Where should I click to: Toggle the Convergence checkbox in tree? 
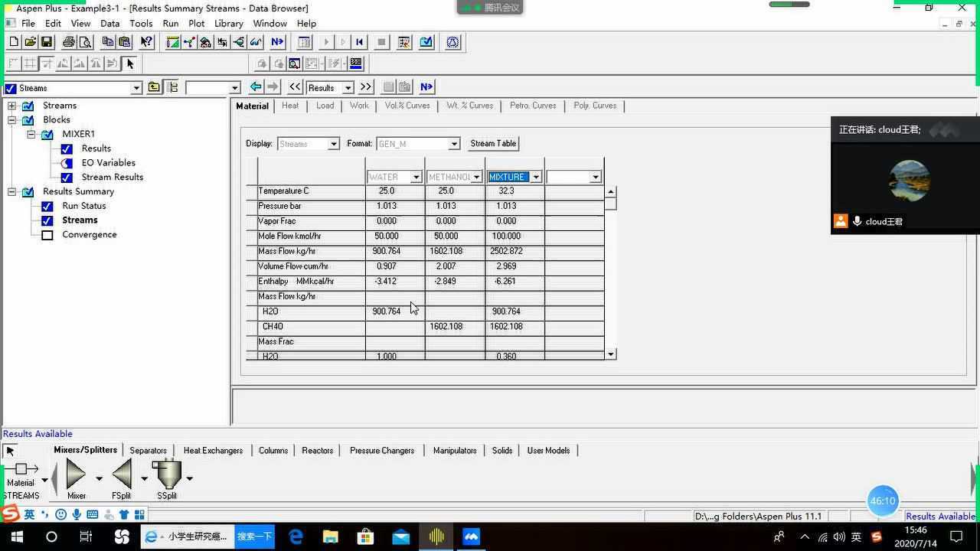click(47, 235)
